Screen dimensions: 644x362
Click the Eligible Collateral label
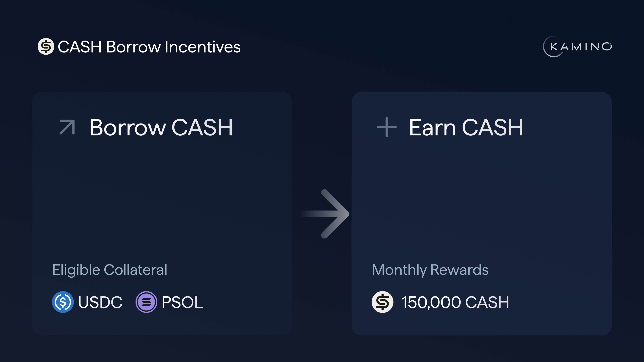[109, 270]
